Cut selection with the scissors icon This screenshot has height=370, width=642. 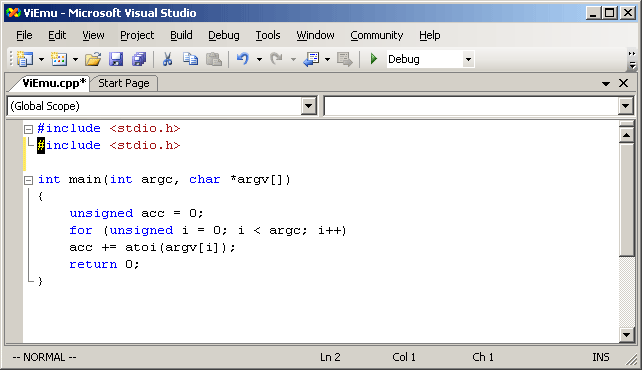click(167, 59)
